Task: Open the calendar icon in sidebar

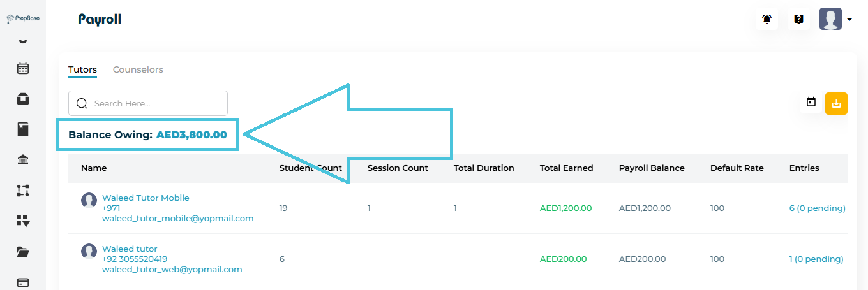Action: click(x=23, y=68)
